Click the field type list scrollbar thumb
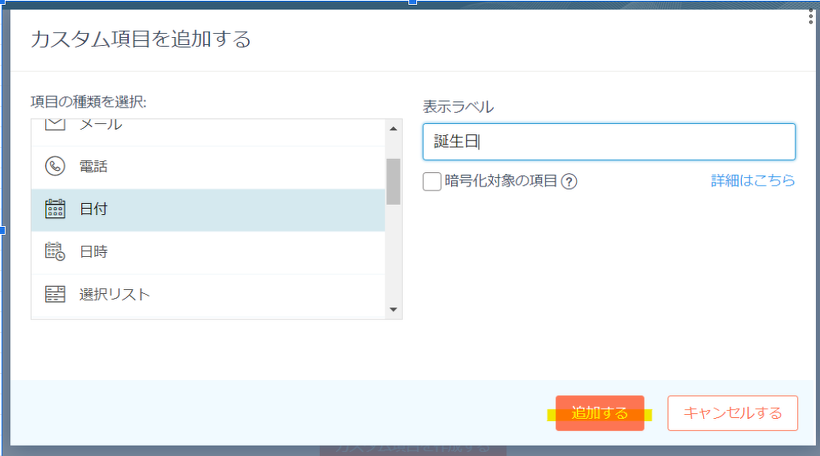Viewport: 820px width, 456px height. coord(393,180)
